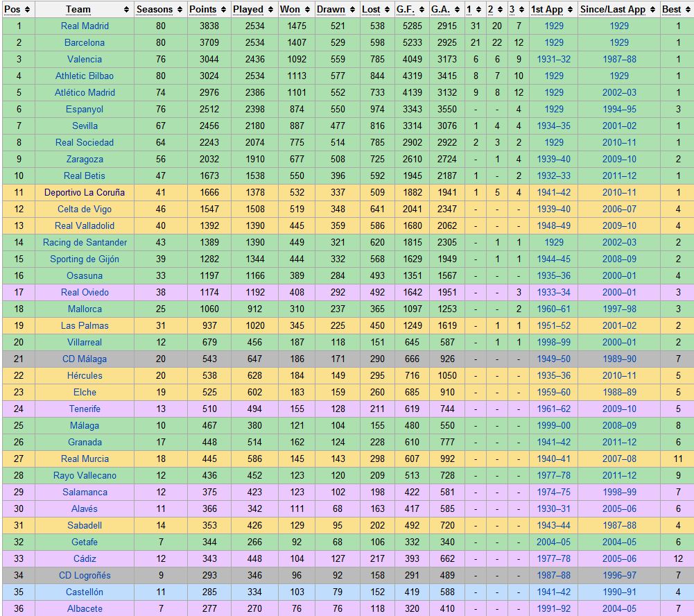Open Valencia's 1931–32 first appearance season
The image size is (694, 616).
553,59
